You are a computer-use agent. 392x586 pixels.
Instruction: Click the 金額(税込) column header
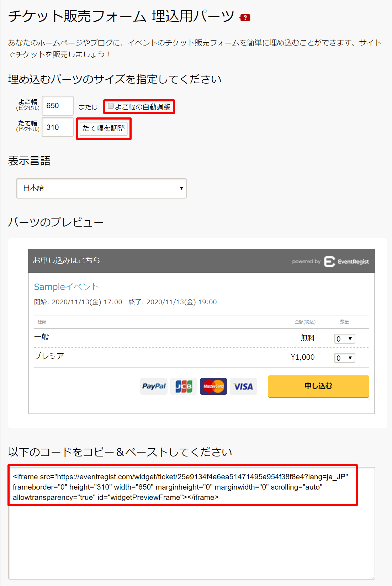305,322
